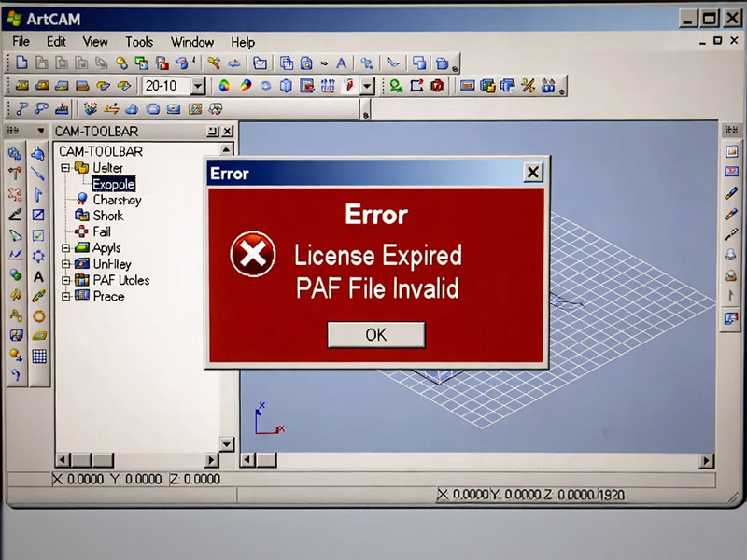Click OK in the Error dialog

coord(376,334)
